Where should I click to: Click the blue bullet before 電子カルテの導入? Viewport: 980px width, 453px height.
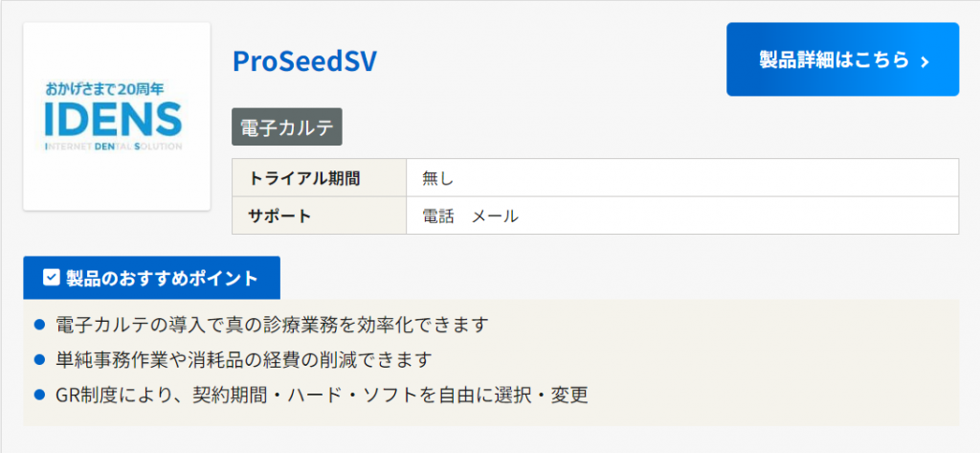pyautogui.click(x=39, y=325)
